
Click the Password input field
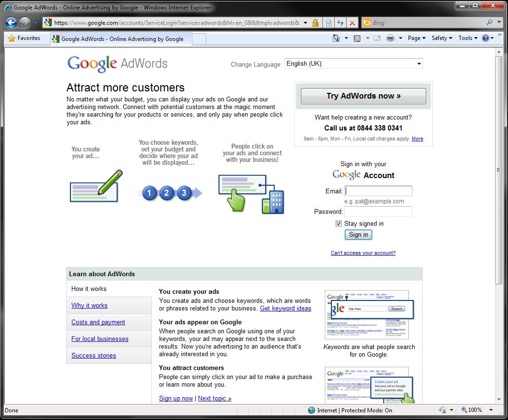(x=378, y=211)
